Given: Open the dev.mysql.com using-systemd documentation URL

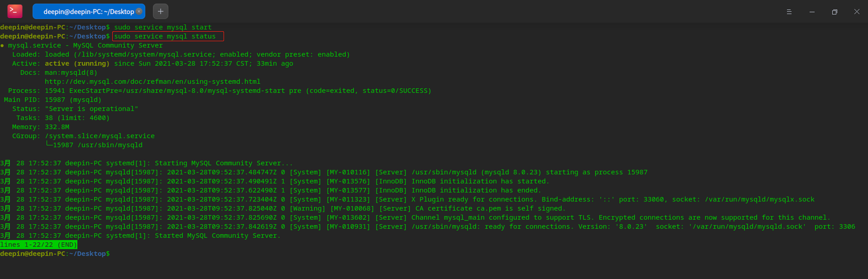Looking at the screenshot, I should (x=153, y=82).
